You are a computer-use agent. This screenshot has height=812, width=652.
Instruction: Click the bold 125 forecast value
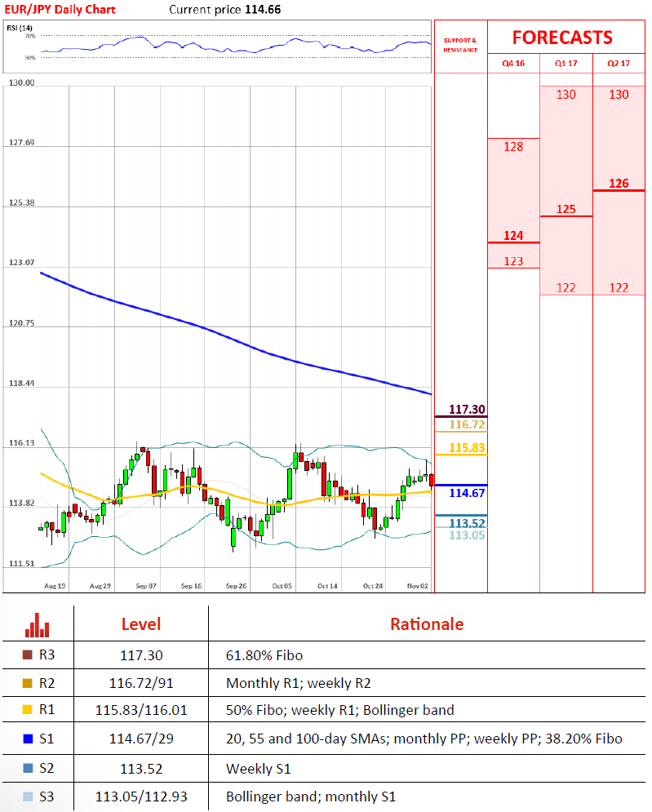tap(566, 209)
